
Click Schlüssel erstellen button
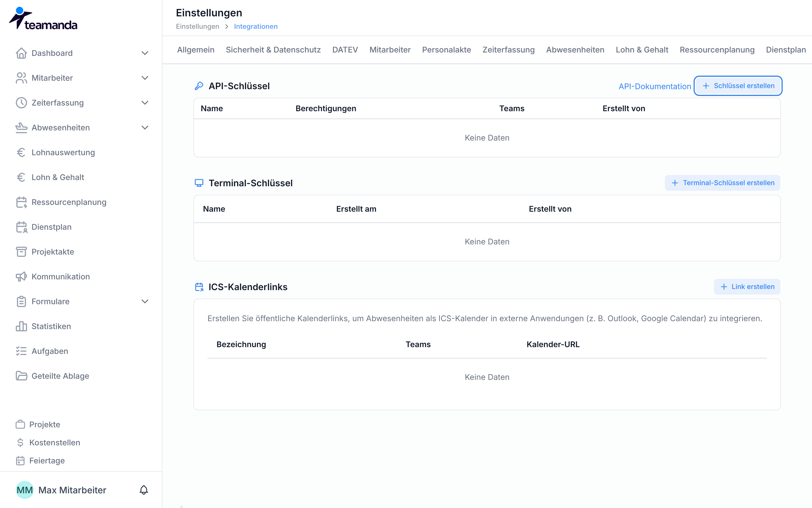pyautogui.click(x=738, y=86)
